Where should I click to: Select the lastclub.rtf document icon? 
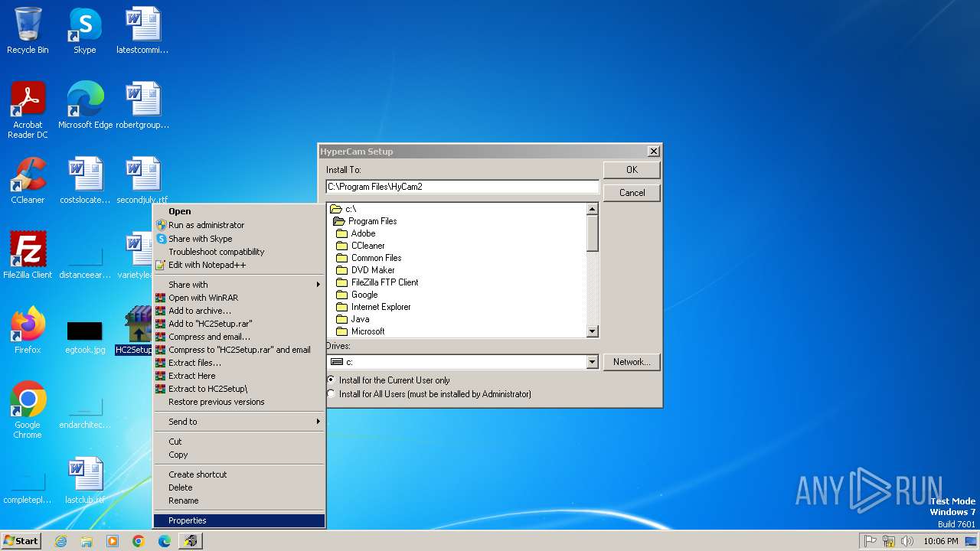click(x=85, y=481)
